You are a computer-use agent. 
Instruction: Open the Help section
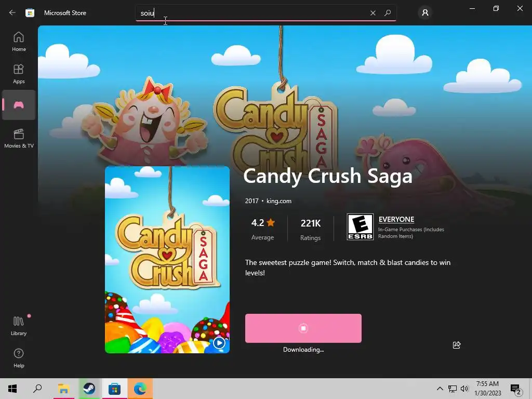coord(19,358)
